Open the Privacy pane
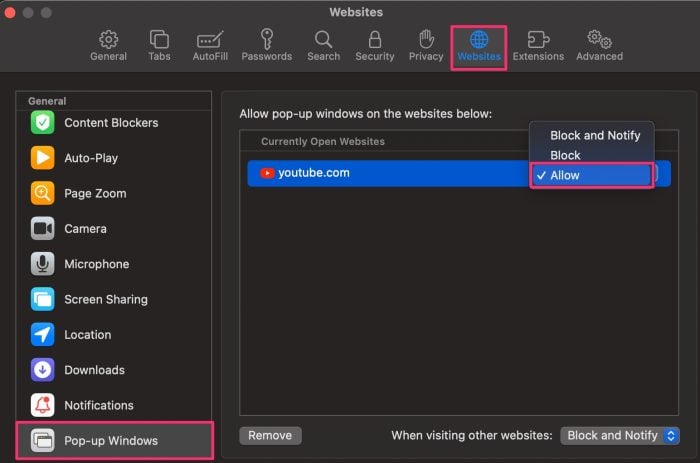Image resolution: width=700 pixels, height=463 pixels. click(426, 46)
